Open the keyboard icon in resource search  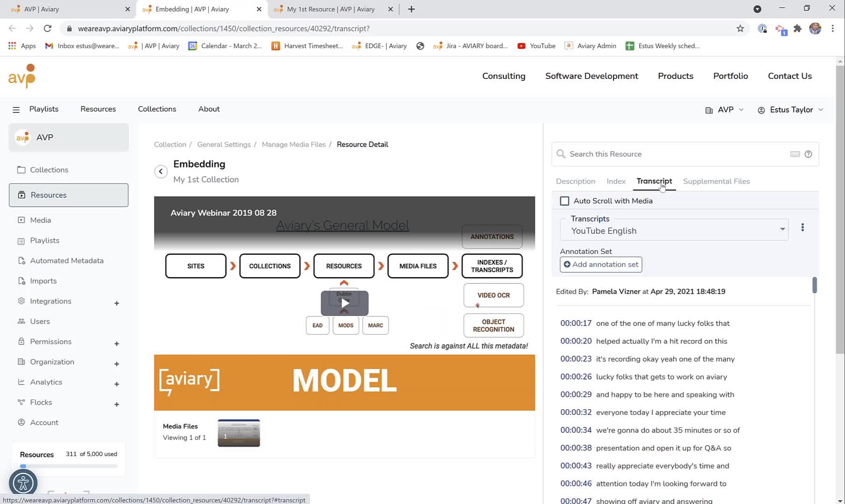795,154
